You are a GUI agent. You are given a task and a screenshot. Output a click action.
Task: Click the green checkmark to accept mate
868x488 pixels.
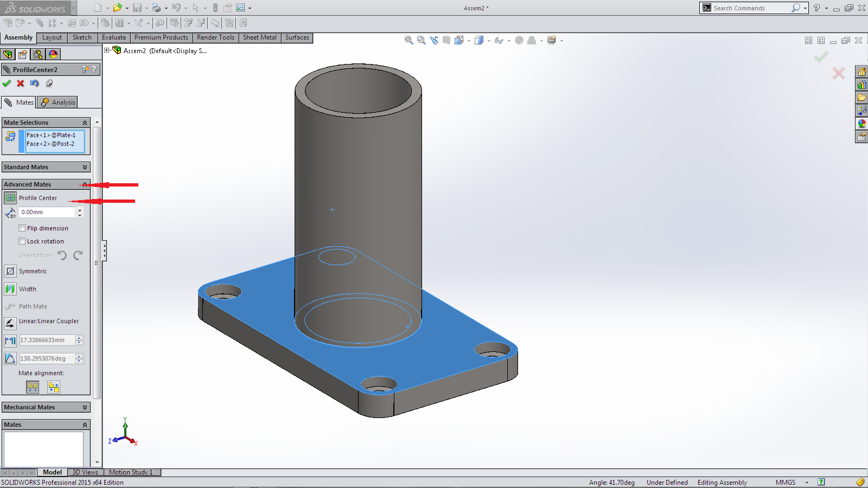[7, 84]
